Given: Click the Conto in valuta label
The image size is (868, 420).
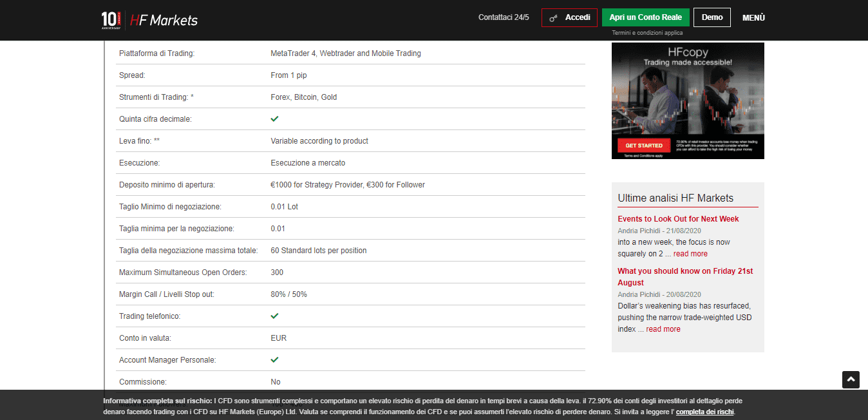Looking at the screenshot, I should (145, 338).
